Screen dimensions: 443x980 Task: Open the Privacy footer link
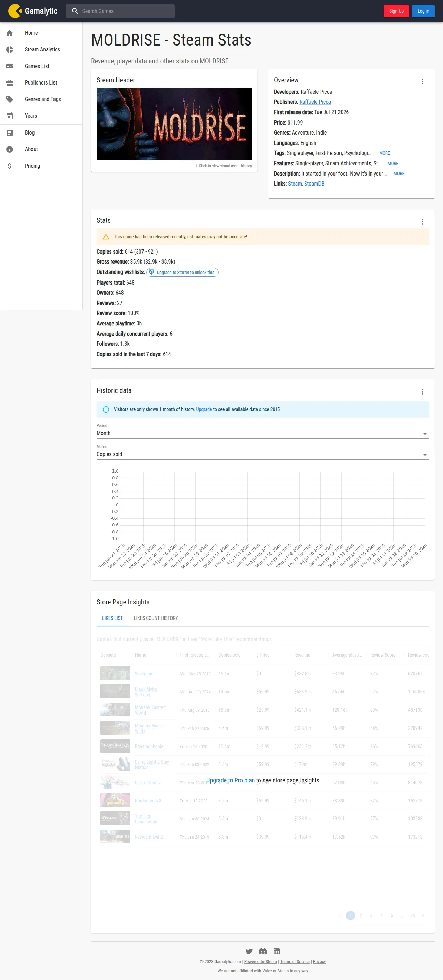pyautogui.click(x=319, y=962)
